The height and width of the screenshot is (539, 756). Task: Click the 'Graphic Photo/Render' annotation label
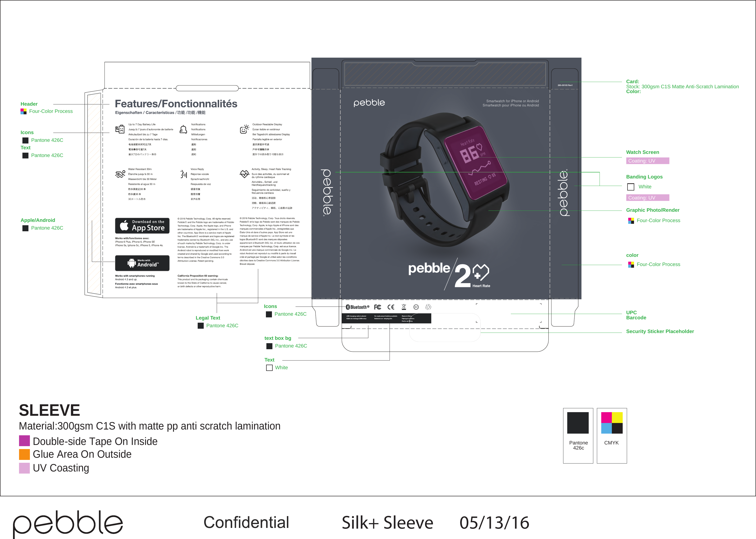point(653,210)
